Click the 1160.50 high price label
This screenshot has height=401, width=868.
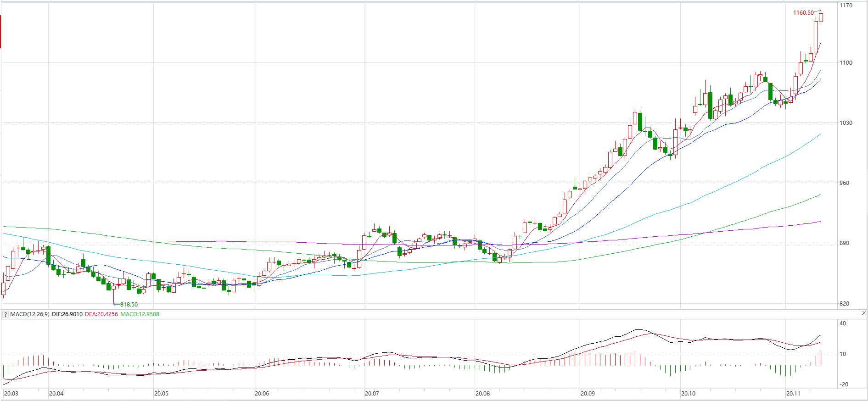coord(803,13)
